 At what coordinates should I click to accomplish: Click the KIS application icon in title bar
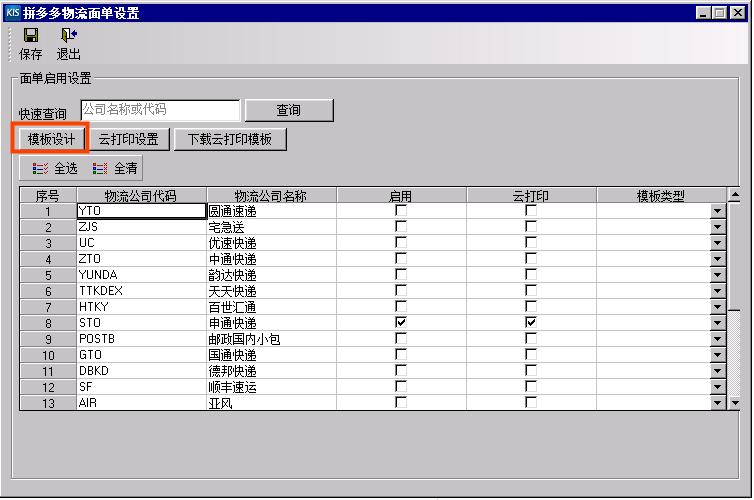(13, 12)
